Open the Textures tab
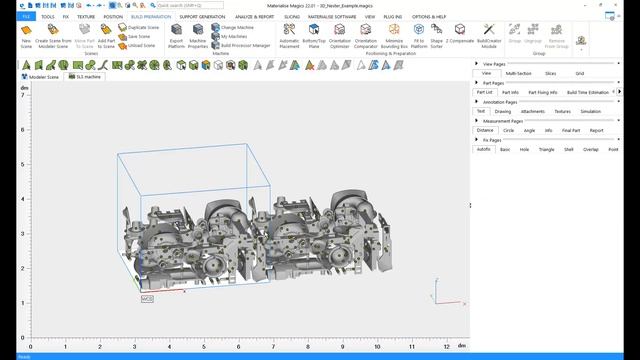Viewport: 640px width, 360px height. (562, 111)
